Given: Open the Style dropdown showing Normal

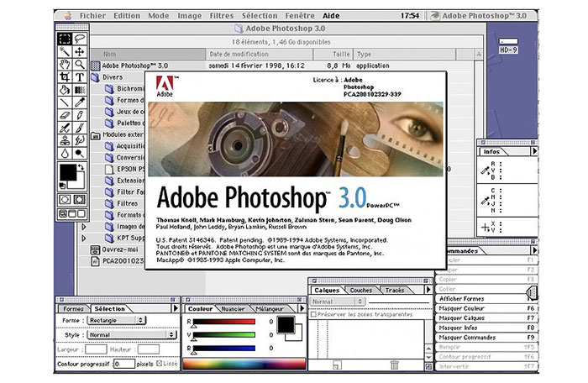Looking at the screenshot, I should (132, 334).
